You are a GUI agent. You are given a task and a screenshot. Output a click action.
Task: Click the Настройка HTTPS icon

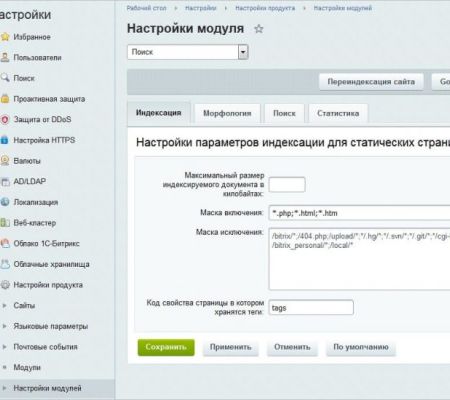5,140
